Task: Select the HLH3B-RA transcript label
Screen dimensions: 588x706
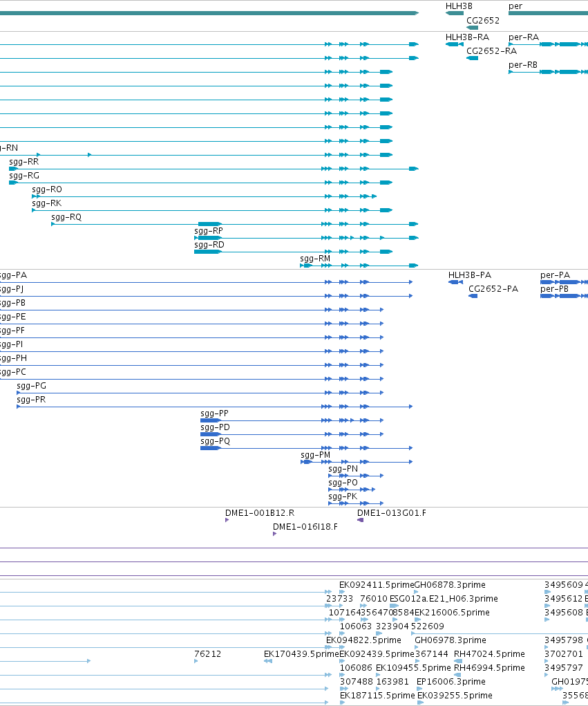Action: point(468,37)
